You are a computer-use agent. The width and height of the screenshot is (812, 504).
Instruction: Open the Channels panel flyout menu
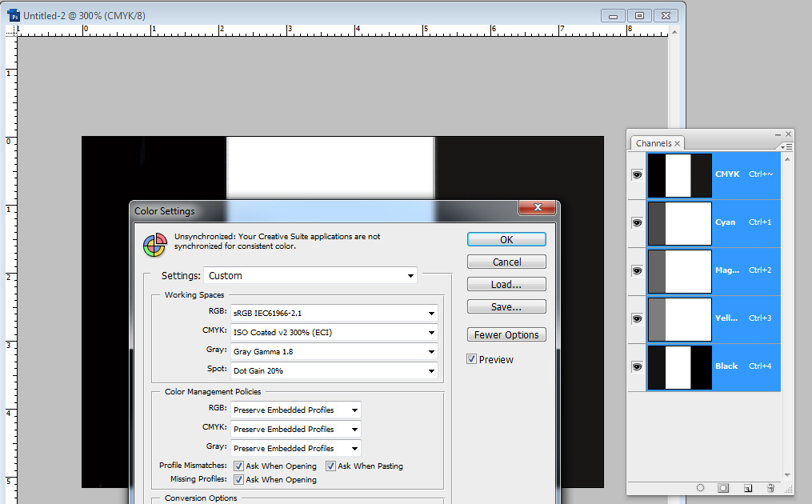point(786,147)
